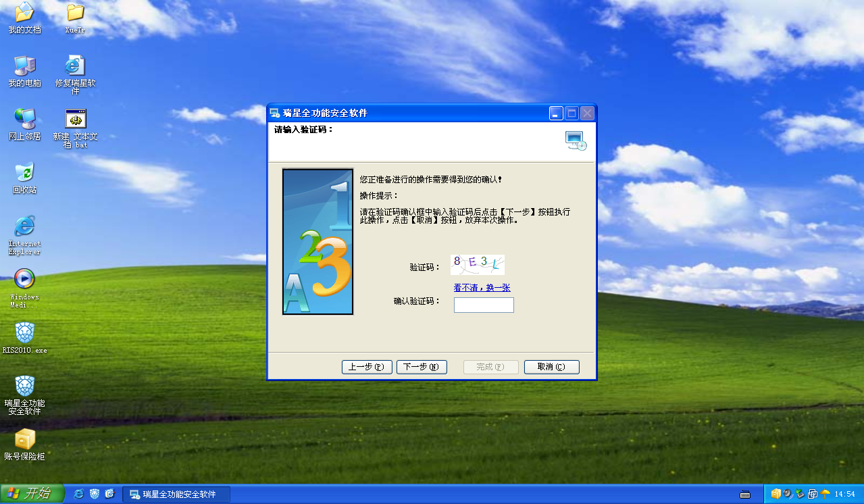Click the 下一步(N) next button
The height and width of the screenshot is (504, 864).
[x=422, y=367]
